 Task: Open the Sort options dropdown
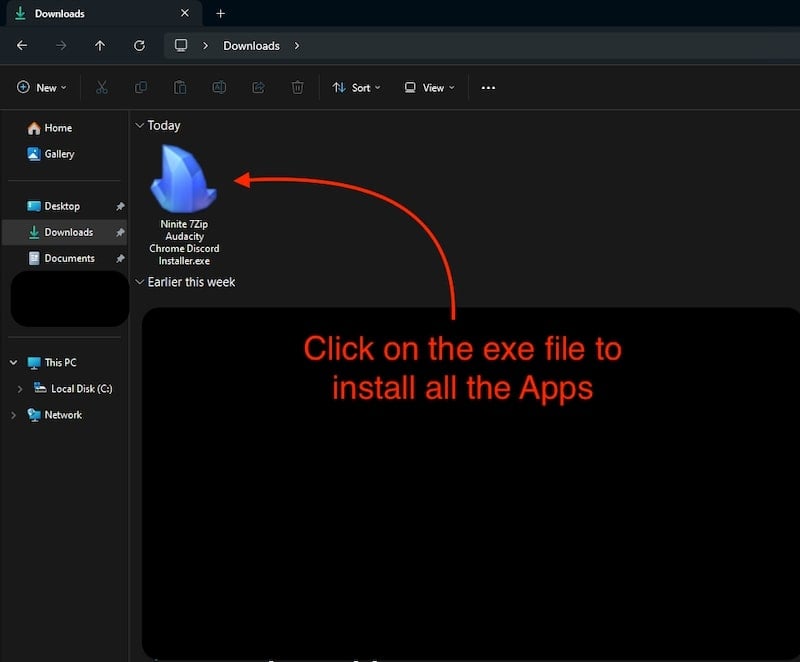(x=356, y=88)
